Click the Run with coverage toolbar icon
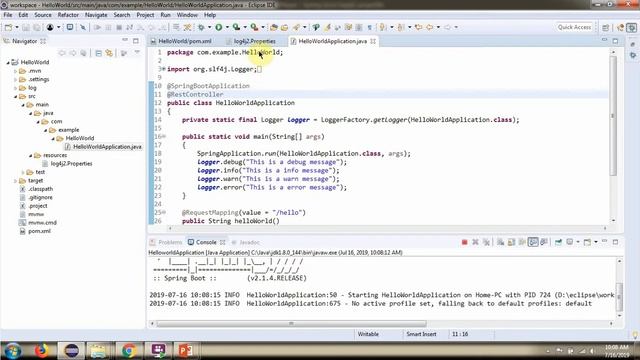This screenshot has width=640, height=360. coord(236,27)
